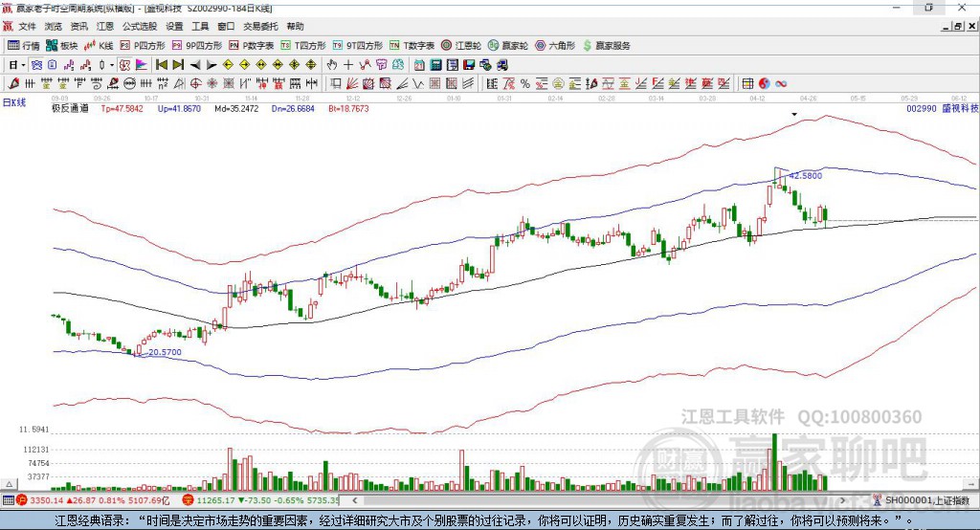This screenshot has height=530, width=980.
Task: Open the calendar icon in toolbar
Action: 419,65
